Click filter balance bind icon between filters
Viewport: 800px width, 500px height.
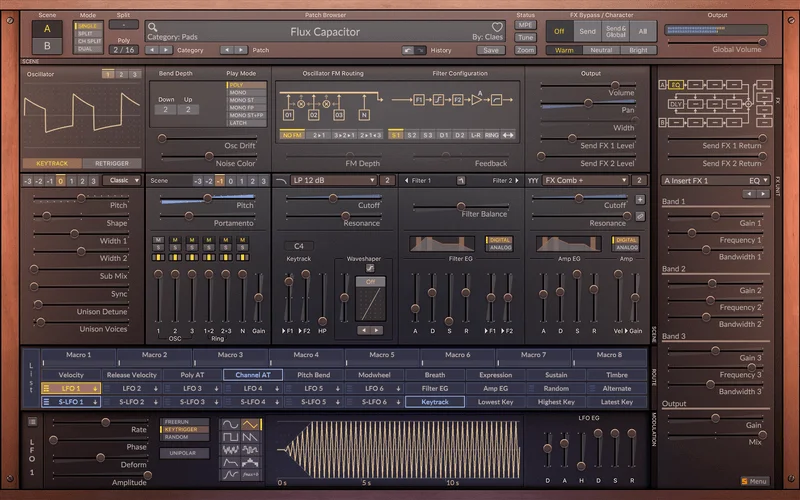[461, 181]
